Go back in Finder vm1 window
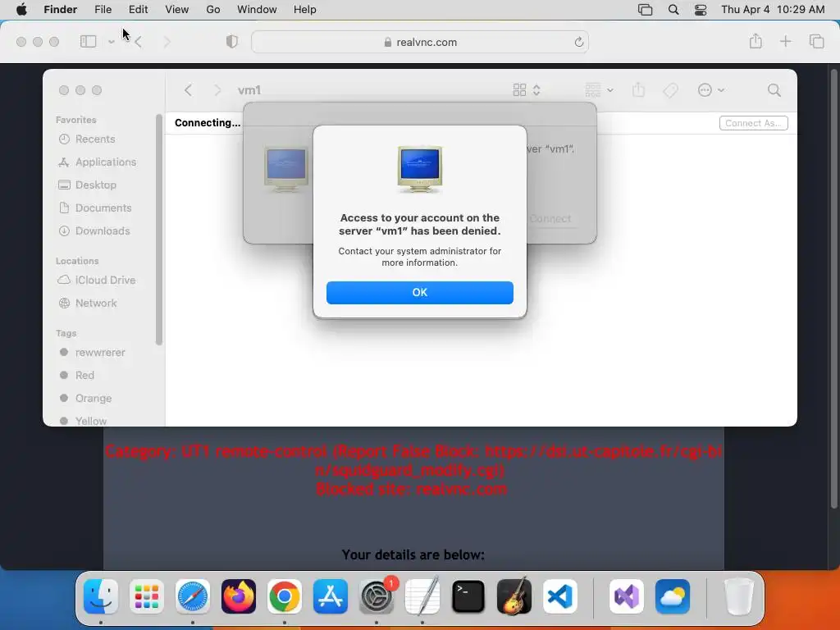 pos(188,90)
